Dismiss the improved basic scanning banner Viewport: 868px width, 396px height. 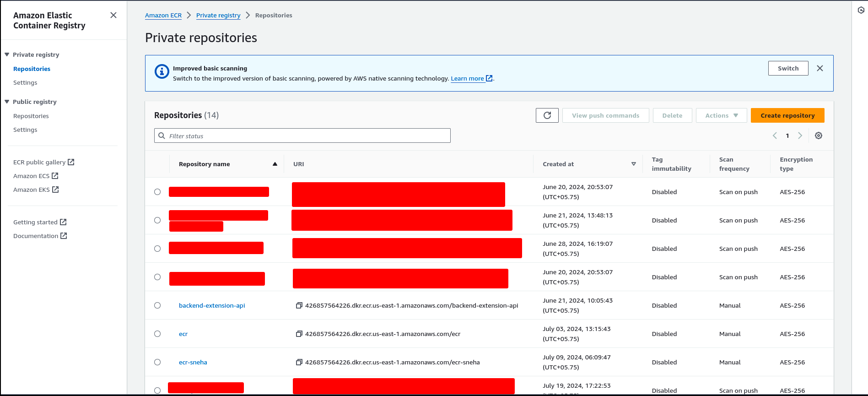tap(820, 68)
